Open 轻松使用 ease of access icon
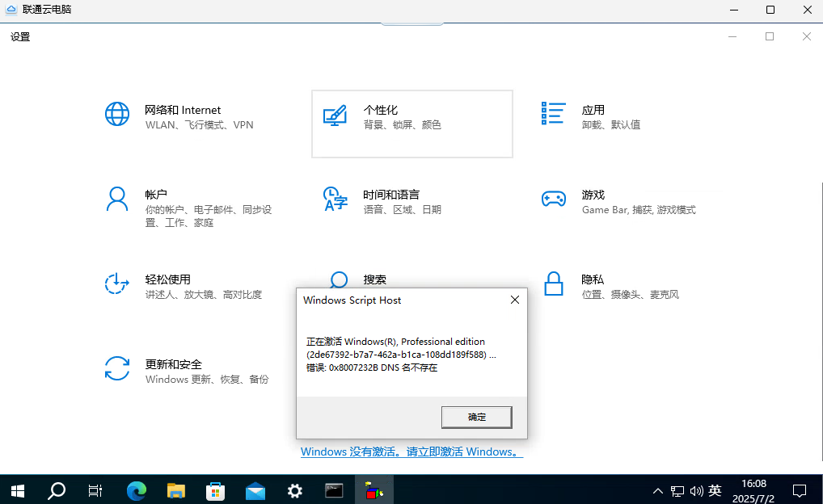Viewport: 823px width, 504px height. tap(117, 283)
